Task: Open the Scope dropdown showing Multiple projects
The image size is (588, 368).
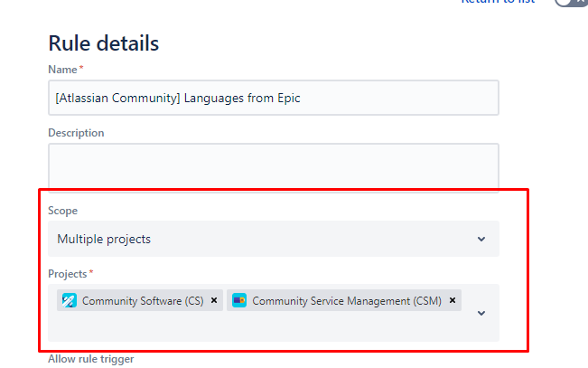Action: [274, 239]
